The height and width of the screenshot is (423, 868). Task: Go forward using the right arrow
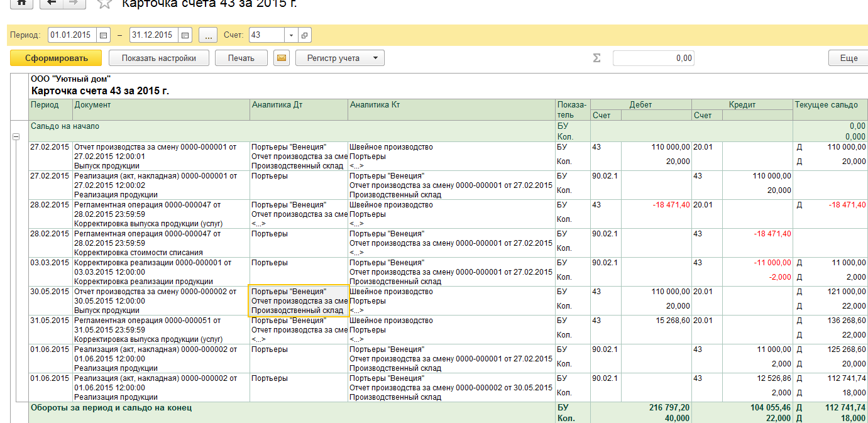pyautogui.click(x=74, y=3)
